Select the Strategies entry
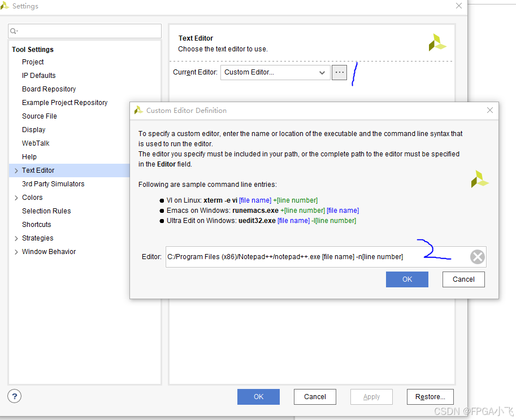 pyautogui.click(x=37, y=238)
